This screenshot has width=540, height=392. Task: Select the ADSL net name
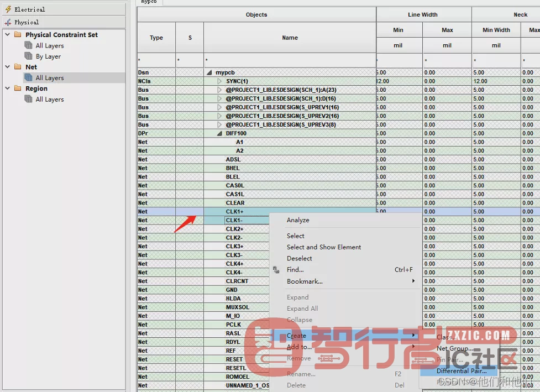pos(233,159)
